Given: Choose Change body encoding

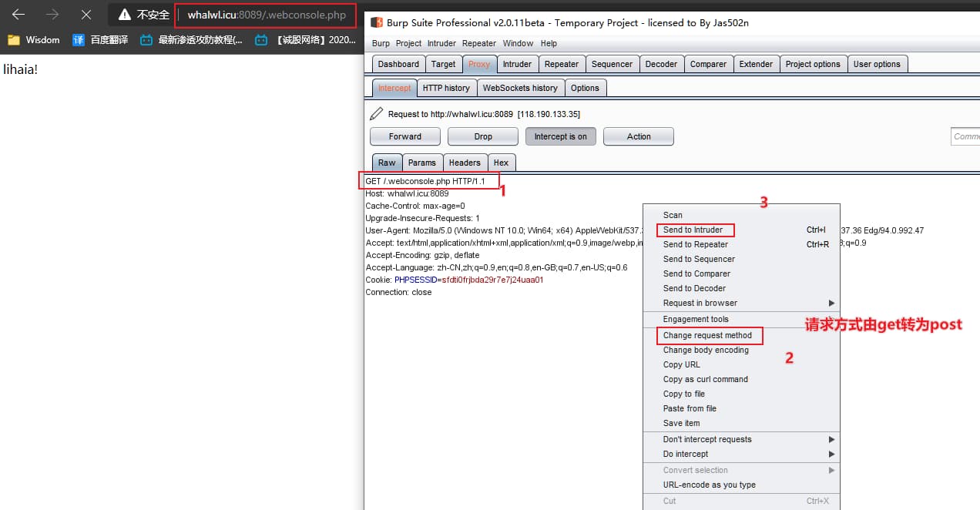Looking at the screenshot, I should click(741, 350).
